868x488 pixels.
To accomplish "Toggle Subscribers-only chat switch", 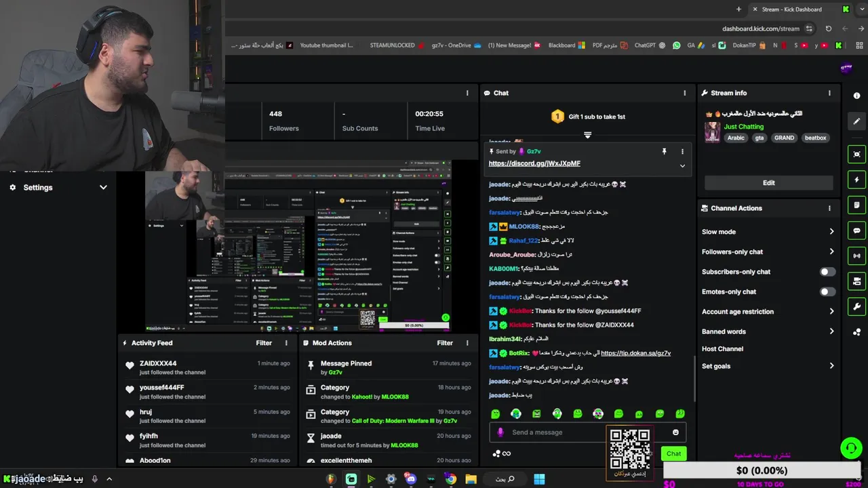I will (x=827, y=272).
